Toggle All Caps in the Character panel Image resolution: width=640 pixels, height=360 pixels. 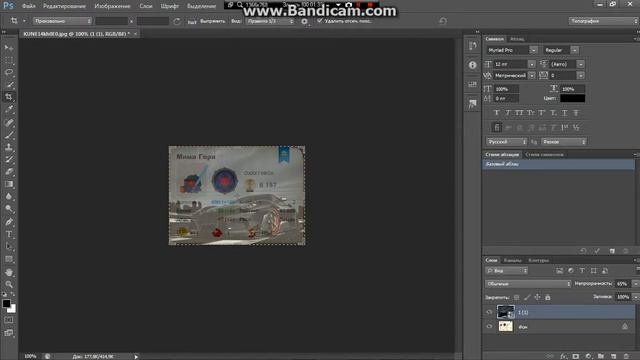pyautogui.click(x=519, y=113)
